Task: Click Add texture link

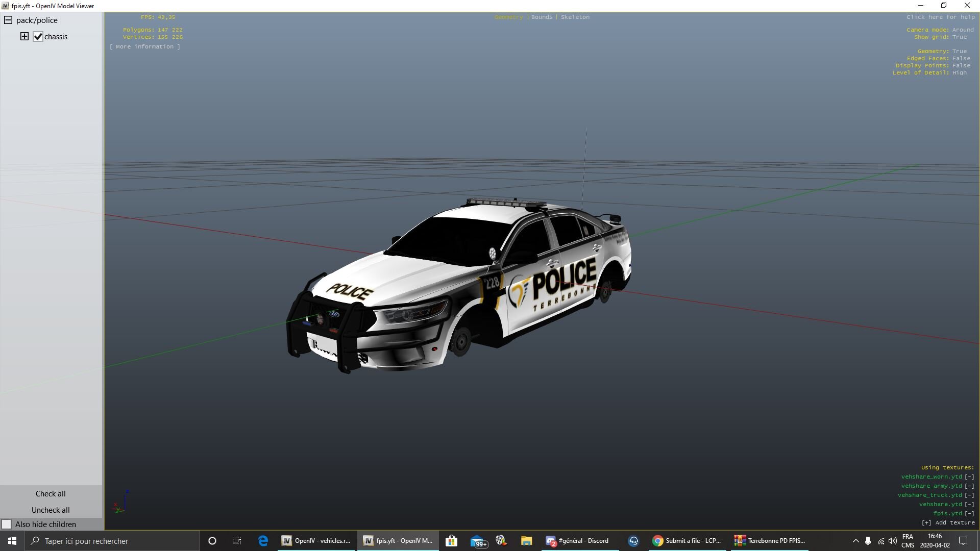Action: pyautogui.click(x=948, y=522)
